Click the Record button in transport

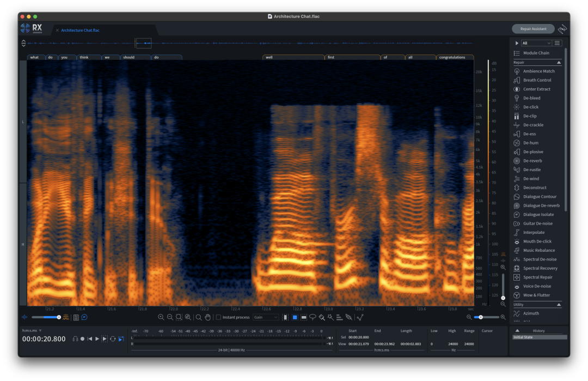(x=82, y=339)
